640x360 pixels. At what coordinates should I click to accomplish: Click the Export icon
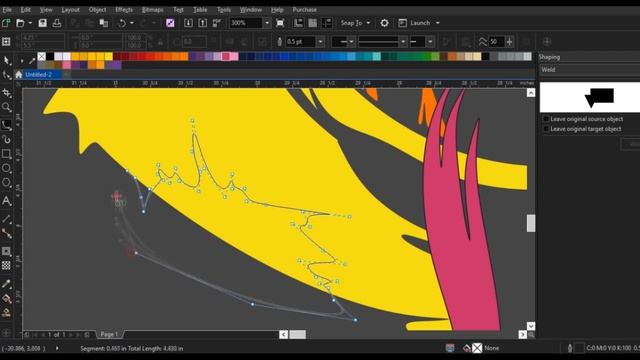point(202,23)
